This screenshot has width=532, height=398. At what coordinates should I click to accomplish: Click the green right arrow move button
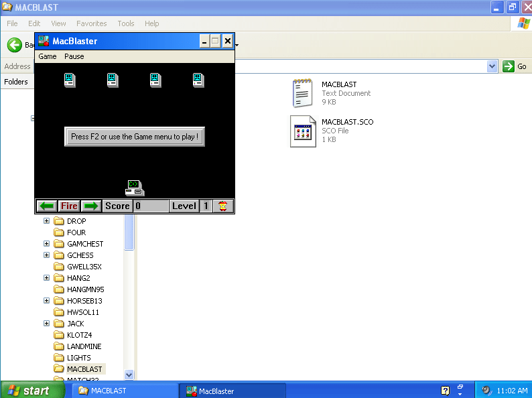pos(91,206)
